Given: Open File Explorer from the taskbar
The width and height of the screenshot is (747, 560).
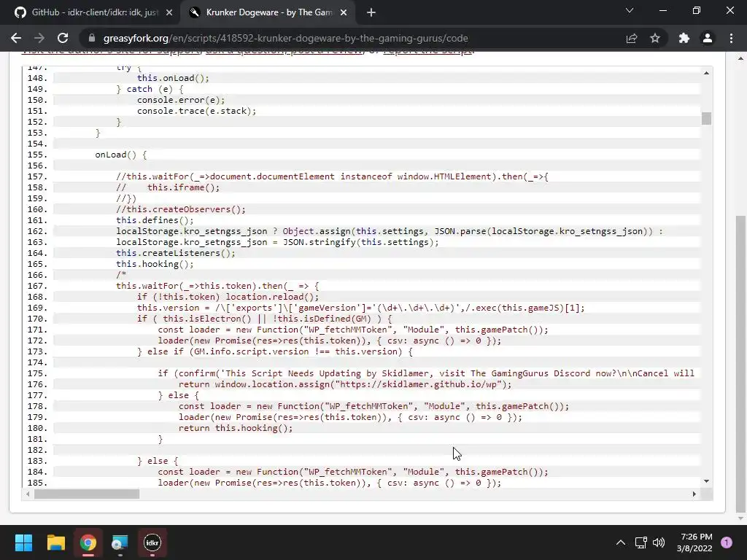Looking at the screenshot, I should point(55,542).
